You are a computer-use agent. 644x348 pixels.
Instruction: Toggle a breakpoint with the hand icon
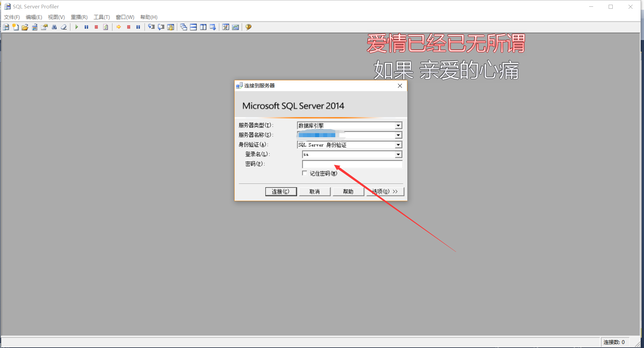pos(171,27)
